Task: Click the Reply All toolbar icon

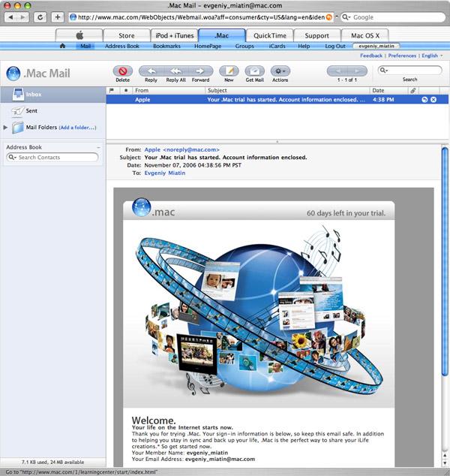Action: pyautogui.click(x=175, y=71)
